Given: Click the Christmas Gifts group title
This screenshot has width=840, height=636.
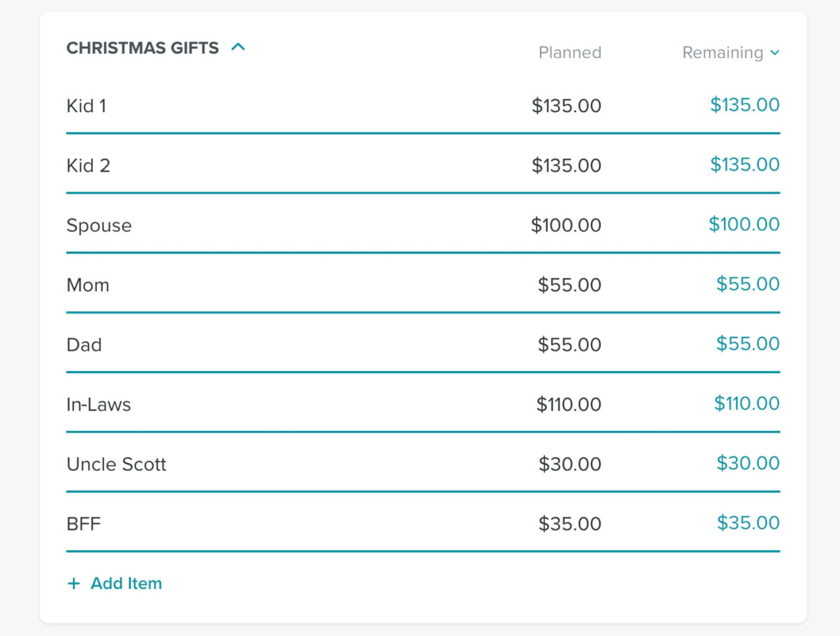Looking at the screenshot, I should (x=143, y=49).
